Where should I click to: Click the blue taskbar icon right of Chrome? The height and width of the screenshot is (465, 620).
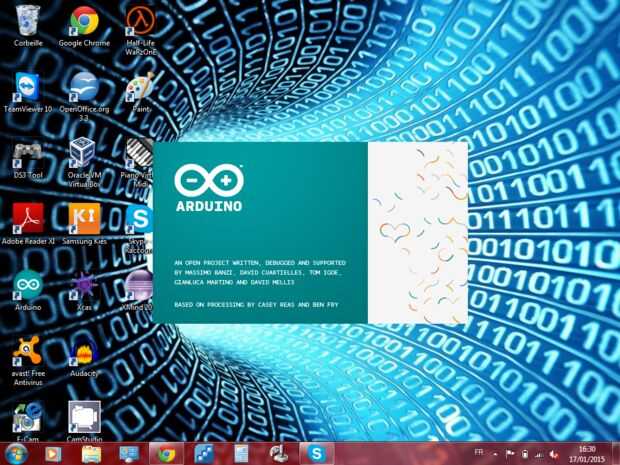204,454
